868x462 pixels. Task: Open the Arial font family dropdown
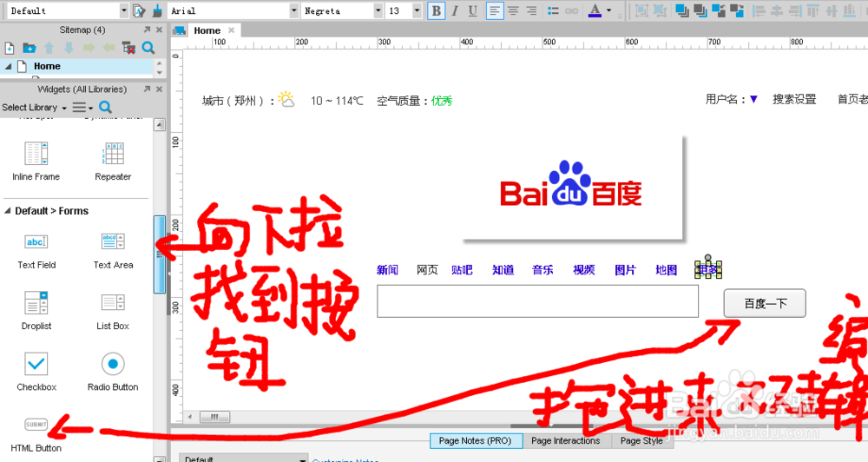[x=294, y=10]
